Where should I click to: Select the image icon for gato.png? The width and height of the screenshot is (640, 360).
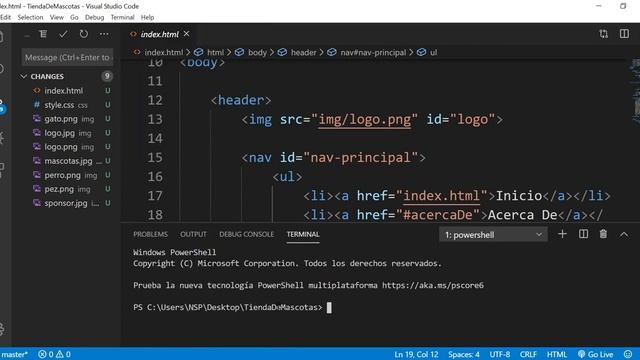click(x=37, y=119)
